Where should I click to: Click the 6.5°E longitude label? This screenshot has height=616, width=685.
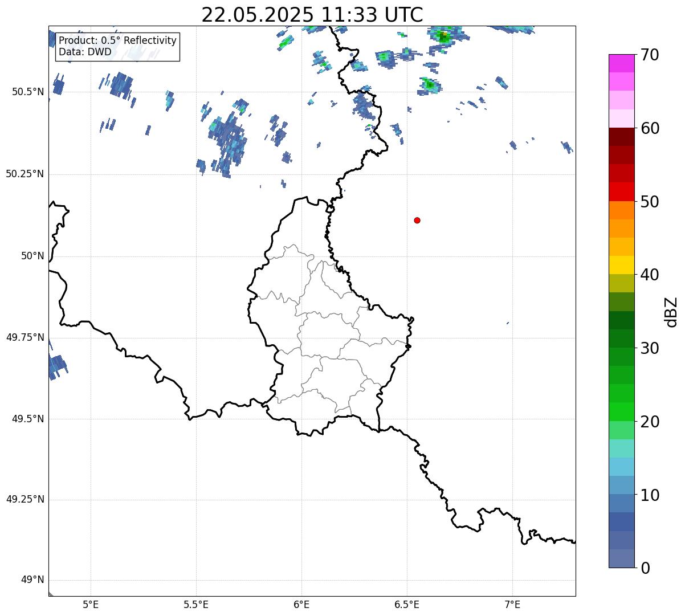pos(407,605)
